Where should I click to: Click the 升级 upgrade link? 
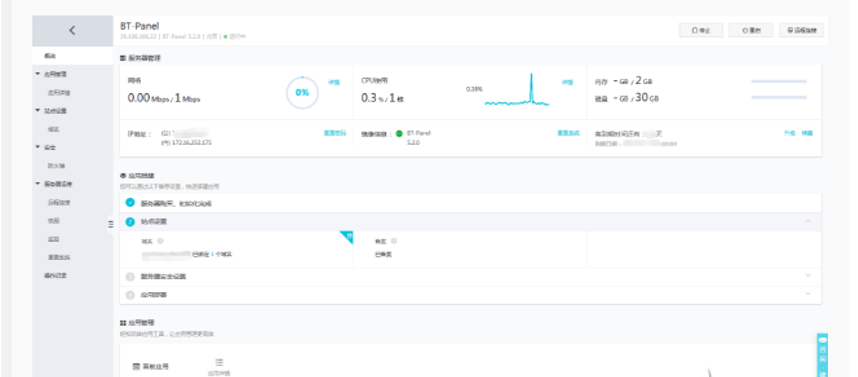pyautogui.click(x=789, y=132)
